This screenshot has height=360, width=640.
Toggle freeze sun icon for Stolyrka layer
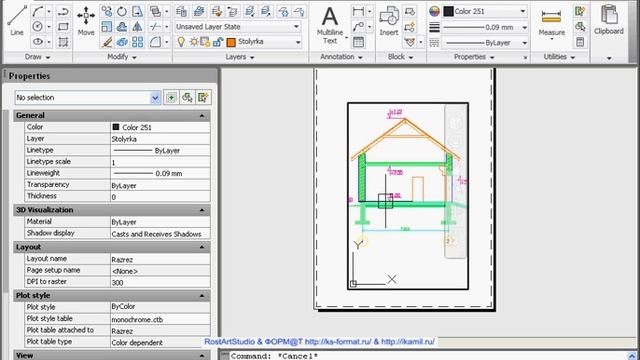point(194,42)
